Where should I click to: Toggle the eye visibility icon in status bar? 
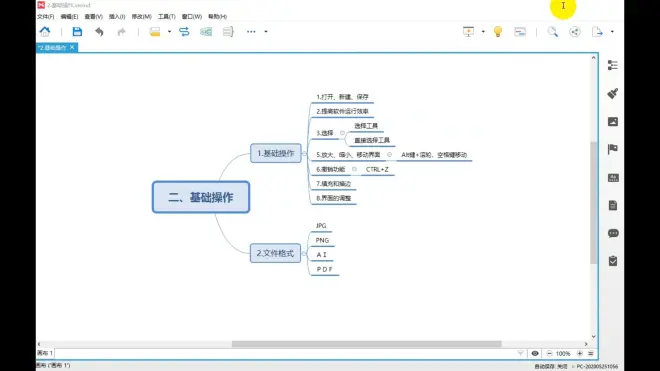tap(535, 353)
